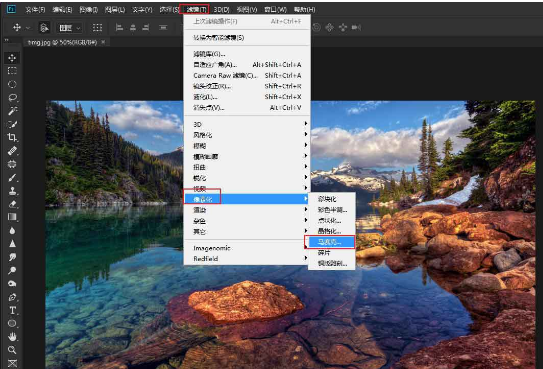Select the Sharpen triangle tool
This screenshot has width=543, height=369.
pyautogui.click(x=12, y=244)
